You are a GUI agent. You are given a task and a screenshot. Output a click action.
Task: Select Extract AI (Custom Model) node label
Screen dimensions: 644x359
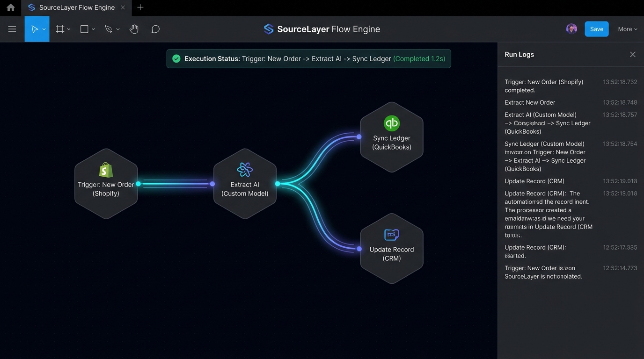[x=245, y=189]
